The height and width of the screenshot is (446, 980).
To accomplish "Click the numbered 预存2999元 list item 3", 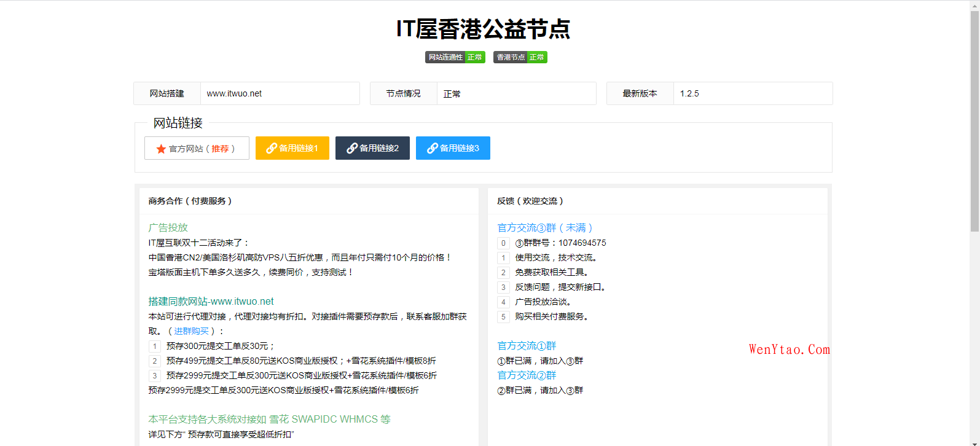I will [302, 375].
